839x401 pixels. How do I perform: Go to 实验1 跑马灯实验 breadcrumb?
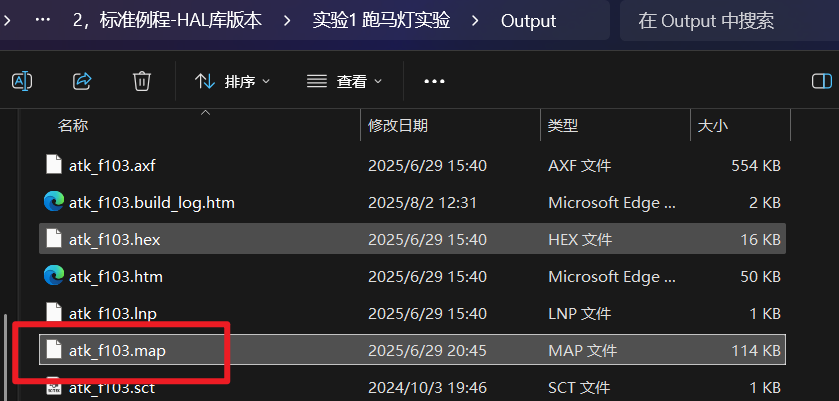(381, 20)
